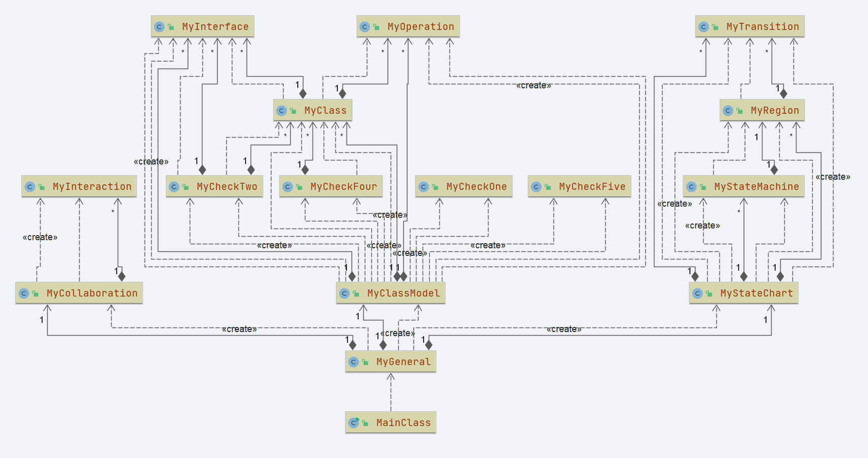Click public visibility lock icon on MyStateChart
The width and height of the screenshot is (868, 458).
pyautogui.click(x=709, y=293)
